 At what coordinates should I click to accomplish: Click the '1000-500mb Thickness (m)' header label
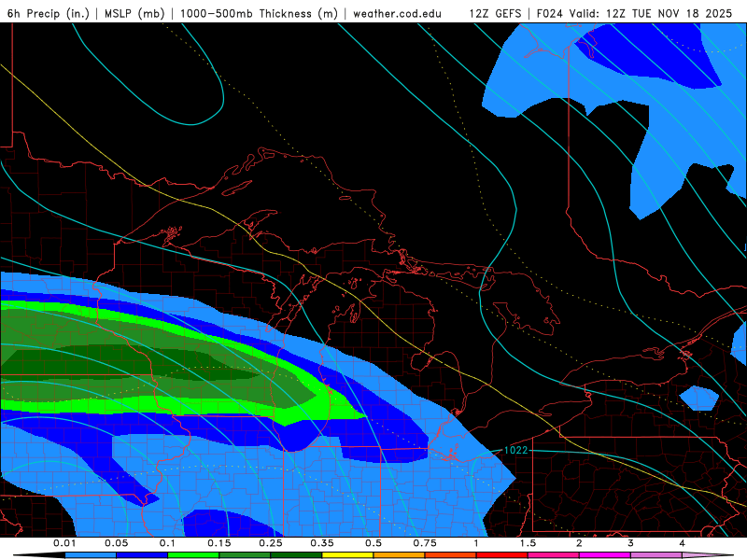click(259, 13)
